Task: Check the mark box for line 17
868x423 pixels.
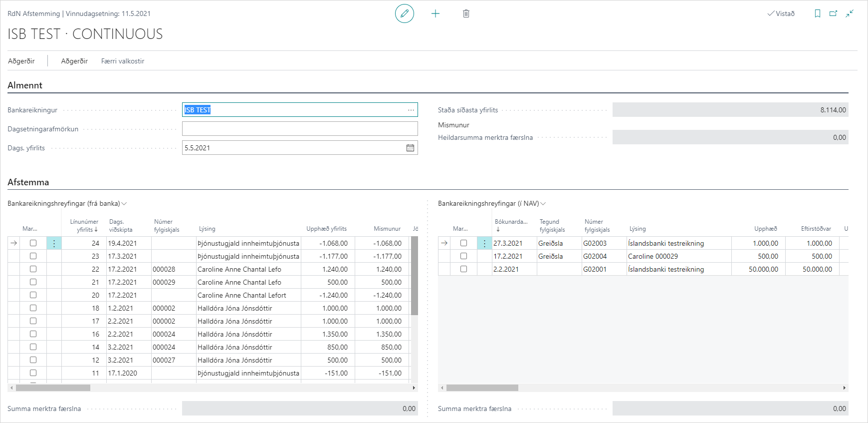Action: point(33,321)
